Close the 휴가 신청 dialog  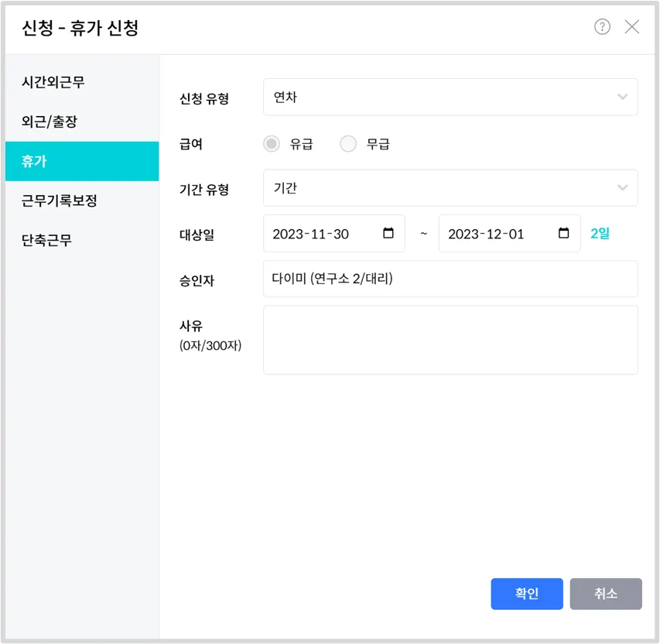point(632,27)
